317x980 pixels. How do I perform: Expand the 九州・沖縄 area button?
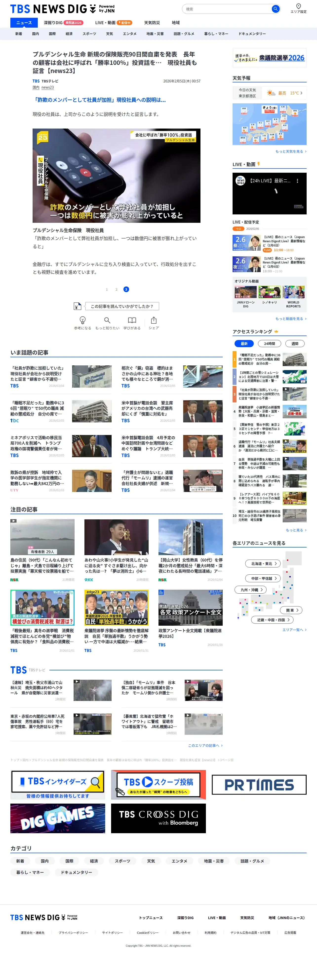[x=251, y=590]
